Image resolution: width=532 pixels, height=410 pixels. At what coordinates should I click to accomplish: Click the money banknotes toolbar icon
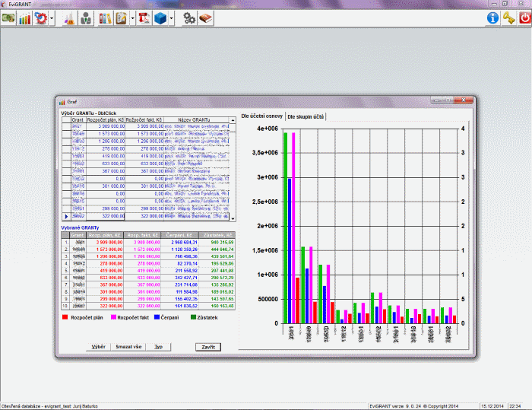click(9, 18)
